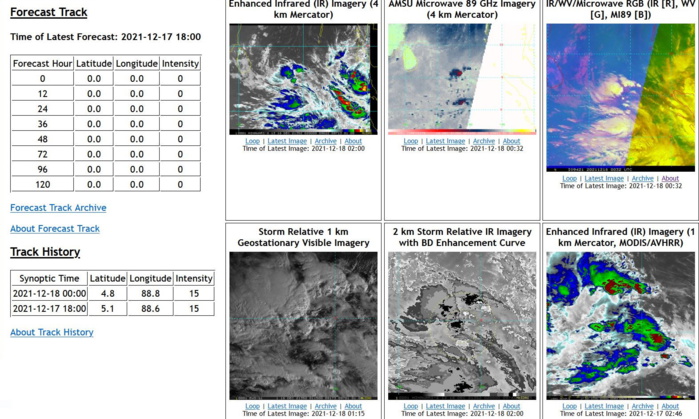Open Latest Image for AMSU Microwave imagery

446,141
